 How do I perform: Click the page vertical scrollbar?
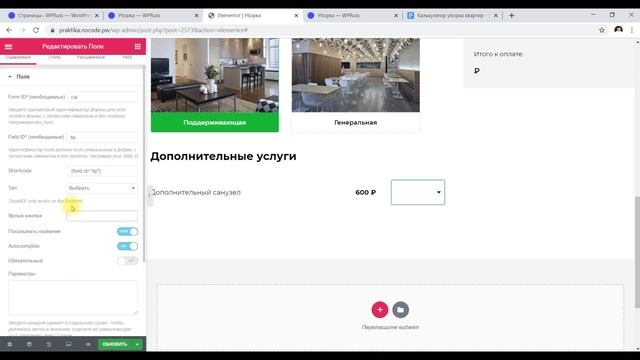tap(637, 252)
